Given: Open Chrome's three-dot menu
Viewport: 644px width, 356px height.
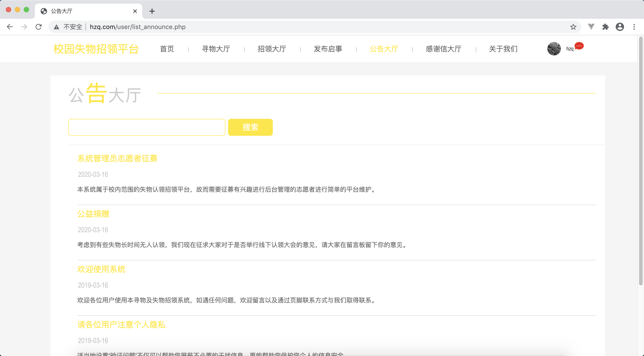Looking at the screenshot, I should [x=634, y=27].
